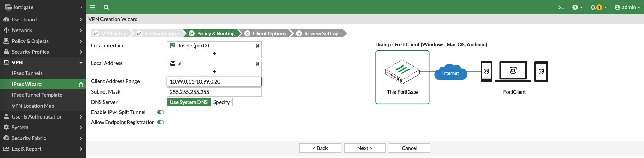
Task: Open the help question mark menu
Action: pos(577,7)
